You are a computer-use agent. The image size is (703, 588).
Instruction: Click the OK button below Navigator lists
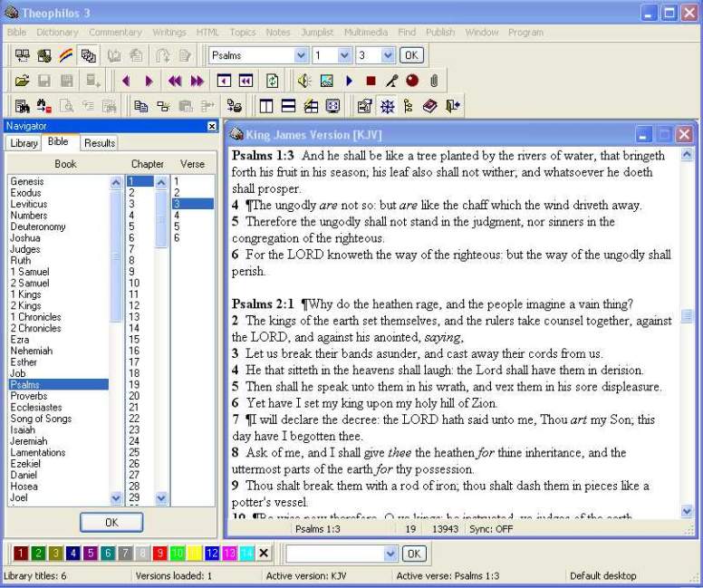(x=111, y=523)
